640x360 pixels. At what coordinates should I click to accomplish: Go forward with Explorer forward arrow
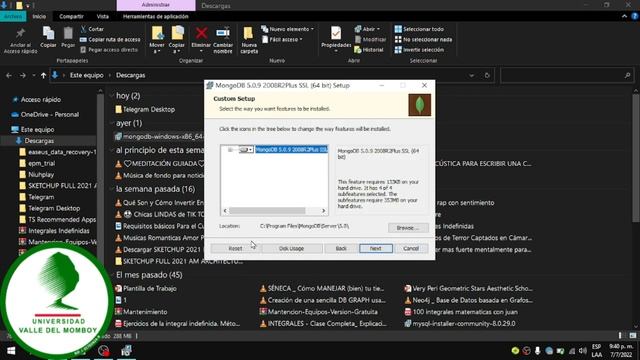point(22,76)
